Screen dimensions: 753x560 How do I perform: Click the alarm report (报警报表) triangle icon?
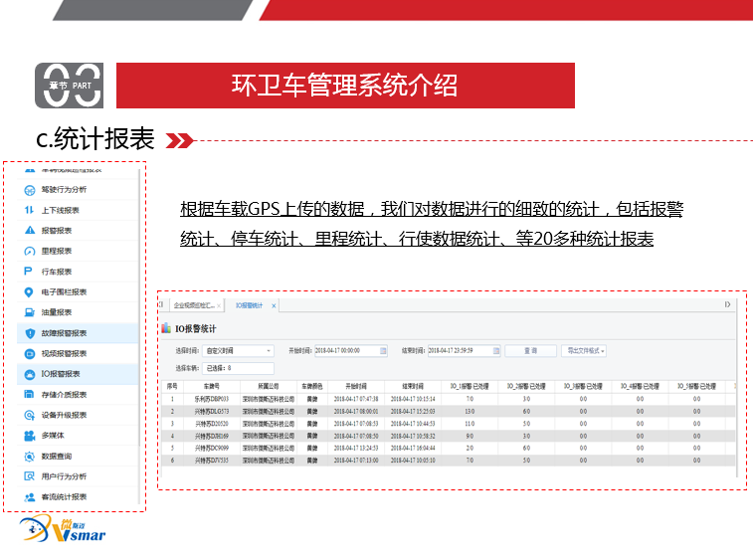(29, 231)
